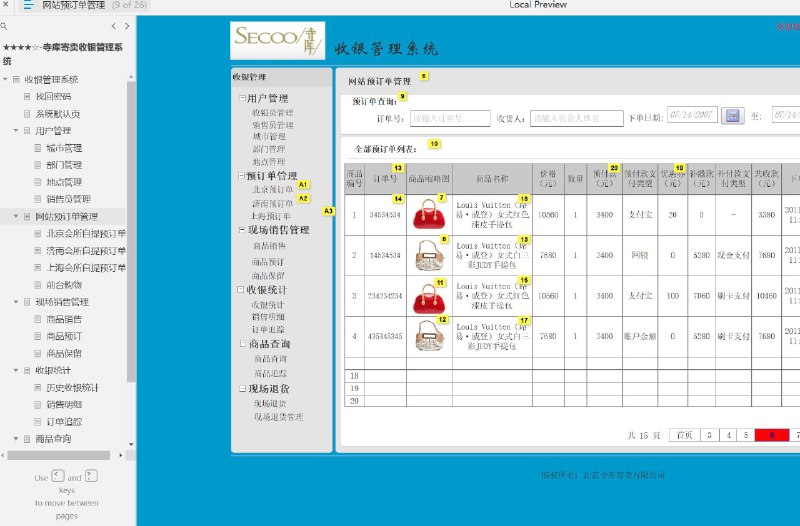Click red handbag thumbnail for order 34534534
The image size is (800, 526).
tap(429, 214)
